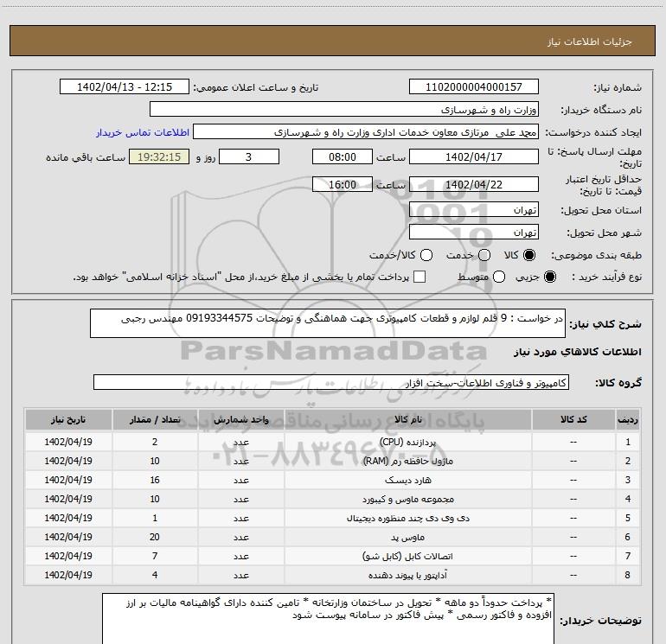Select اتصالات کابل (کابل شو) item
666x644 pixels.
pos(407,556)
